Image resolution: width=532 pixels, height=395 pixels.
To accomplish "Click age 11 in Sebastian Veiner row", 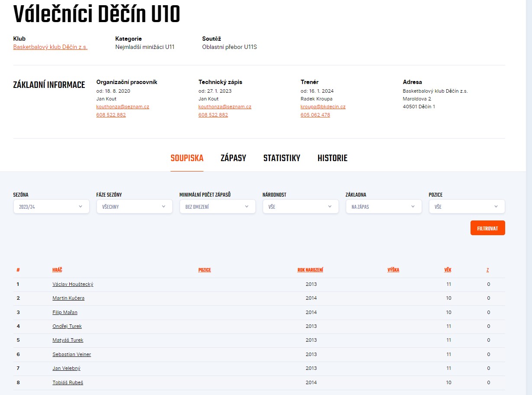I will click(x=449, y=354).
